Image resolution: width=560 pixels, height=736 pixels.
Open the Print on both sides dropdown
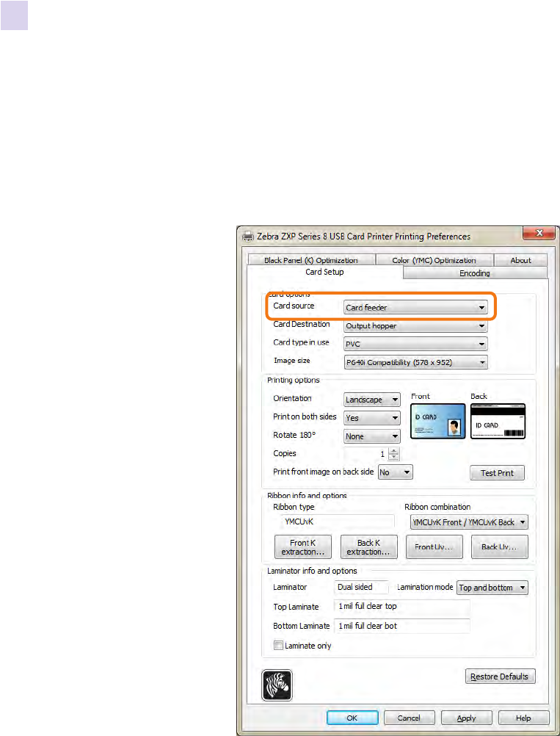[x=372, y=418]
